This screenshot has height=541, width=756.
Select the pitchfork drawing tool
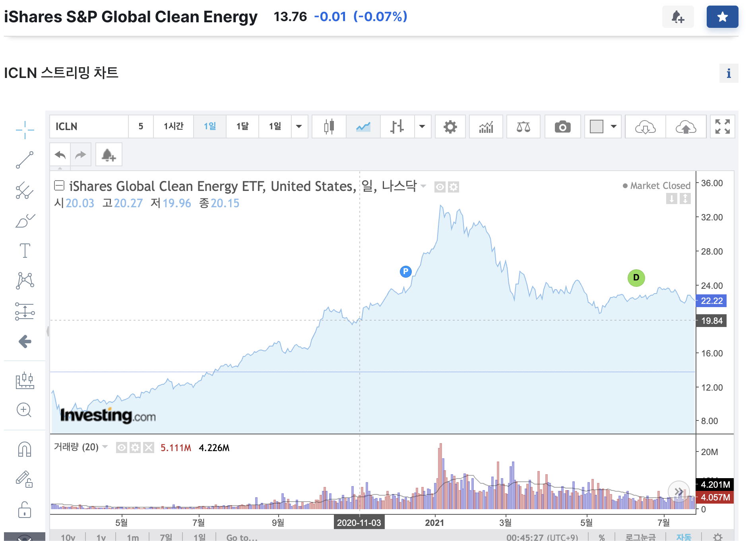25,191
